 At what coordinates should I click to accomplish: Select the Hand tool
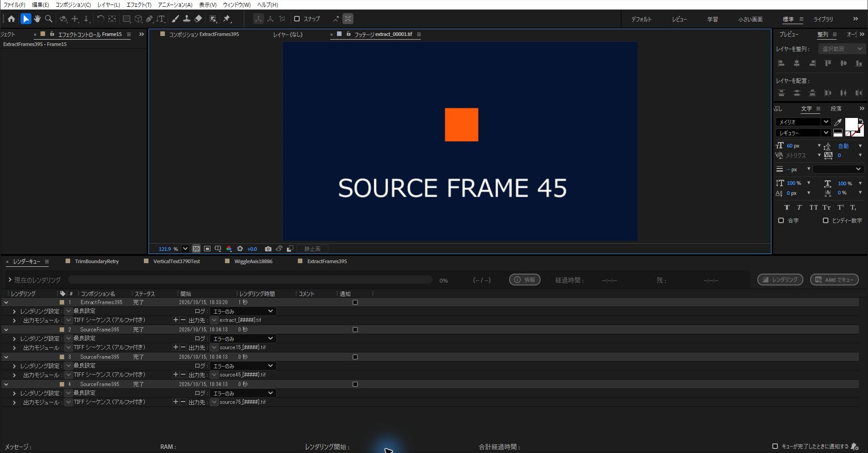tap(37, 19)
